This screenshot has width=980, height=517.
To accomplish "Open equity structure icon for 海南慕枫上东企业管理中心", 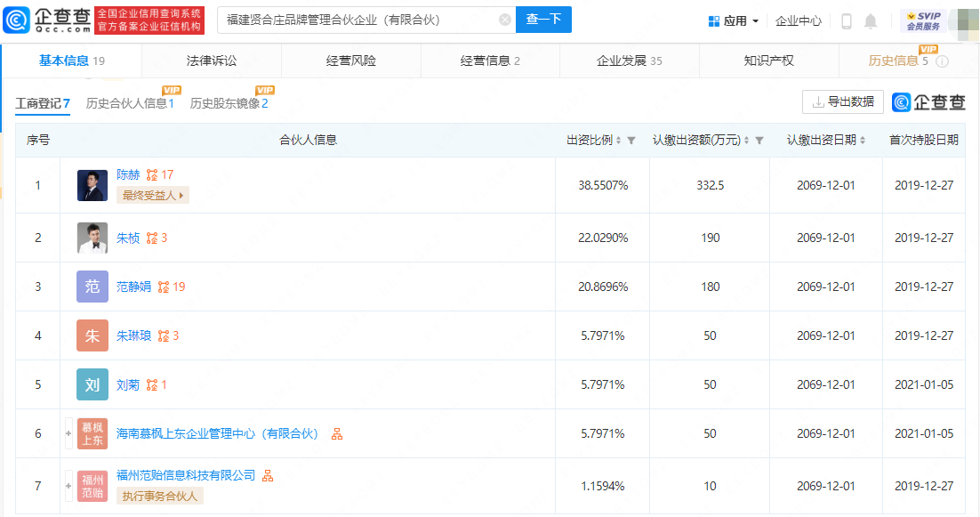I will (x=337, y=434).
